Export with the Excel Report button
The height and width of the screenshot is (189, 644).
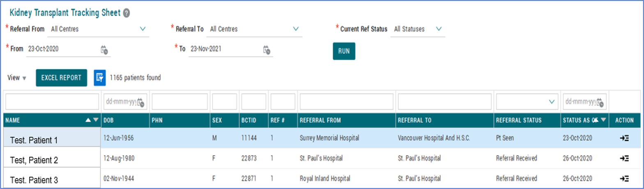coord(62,78)
